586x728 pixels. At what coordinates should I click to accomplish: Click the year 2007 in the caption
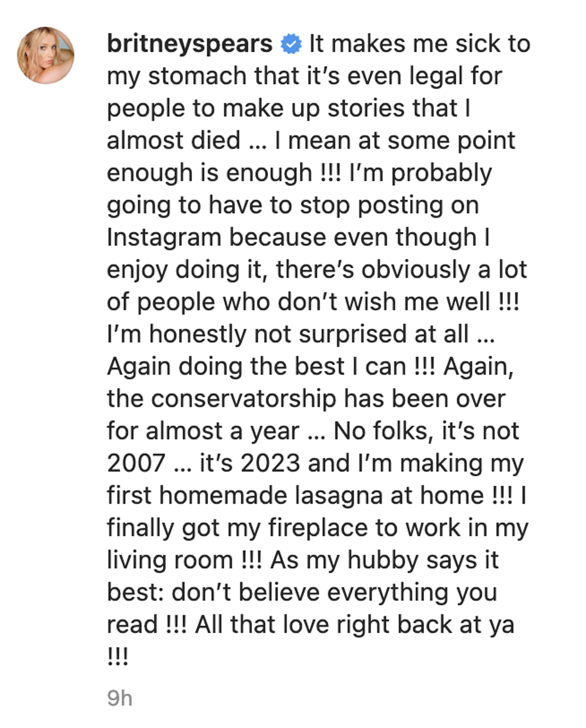pos(136,463)
